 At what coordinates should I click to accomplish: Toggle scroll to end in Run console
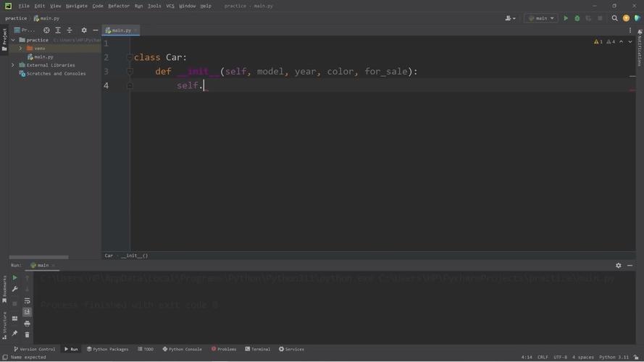[x=27, y=312]
